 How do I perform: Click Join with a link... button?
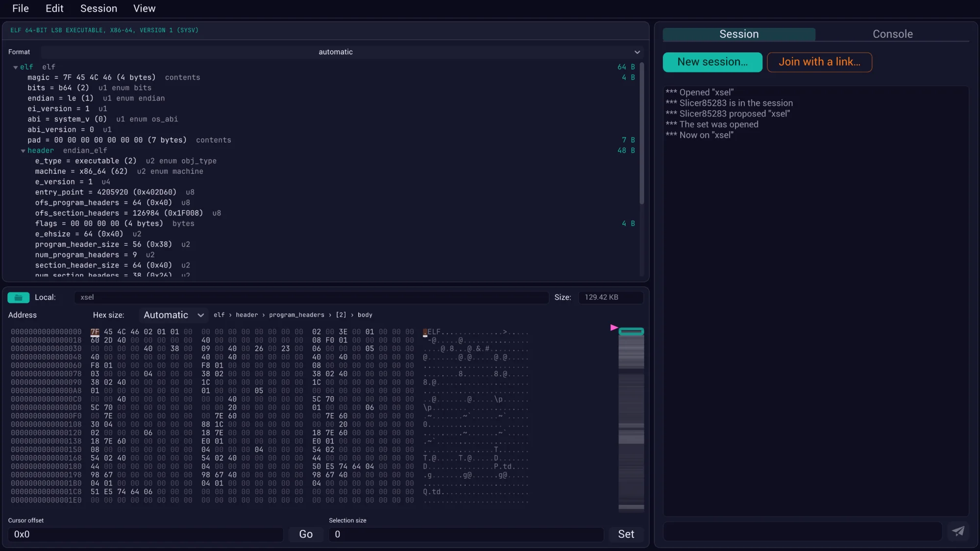point(819,62)
